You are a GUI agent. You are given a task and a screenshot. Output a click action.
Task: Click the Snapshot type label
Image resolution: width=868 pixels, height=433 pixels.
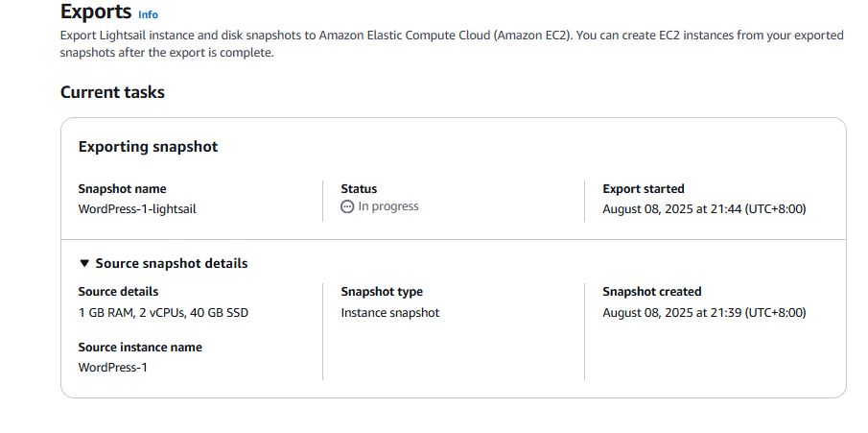[x=382, y=292]
